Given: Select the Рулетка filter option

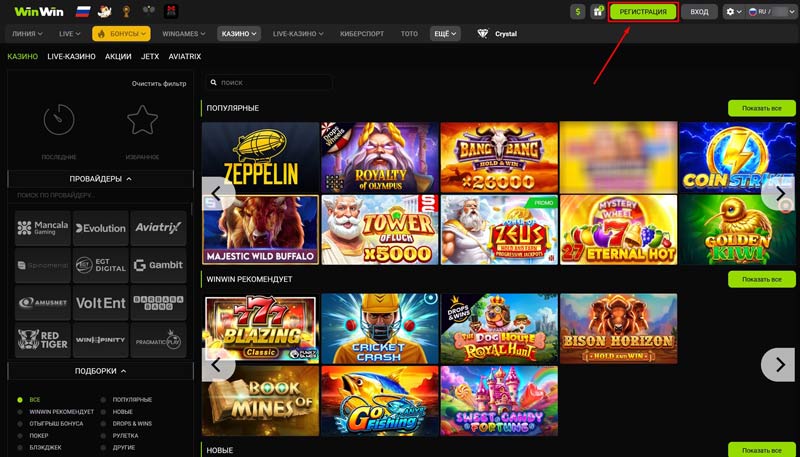Looking at the screenshot, I should coord(128,435).
